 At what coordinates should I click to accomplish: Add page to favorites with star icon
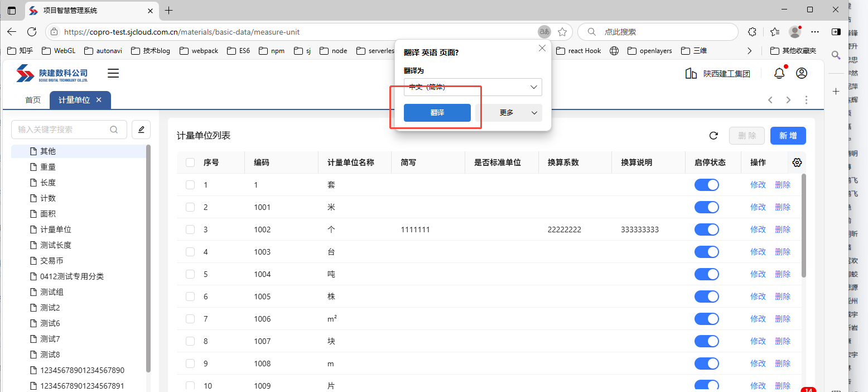[x=562, y=32]
